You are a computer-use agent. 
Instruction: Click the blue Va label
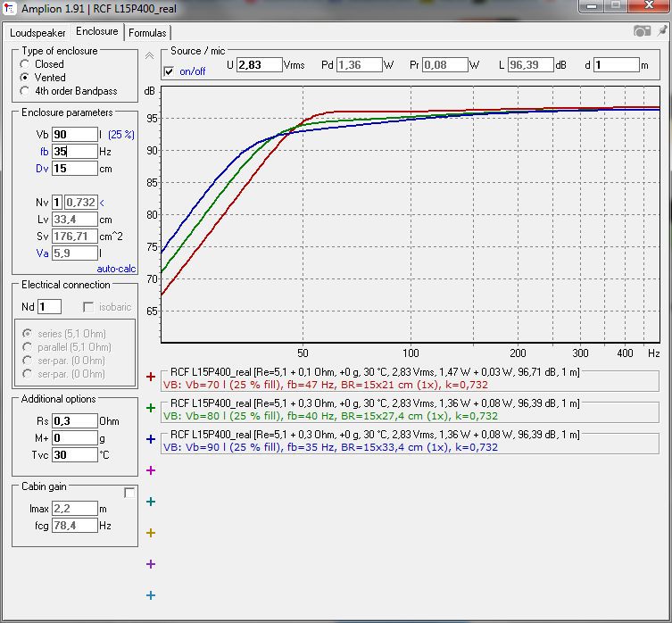pos(42,253)
